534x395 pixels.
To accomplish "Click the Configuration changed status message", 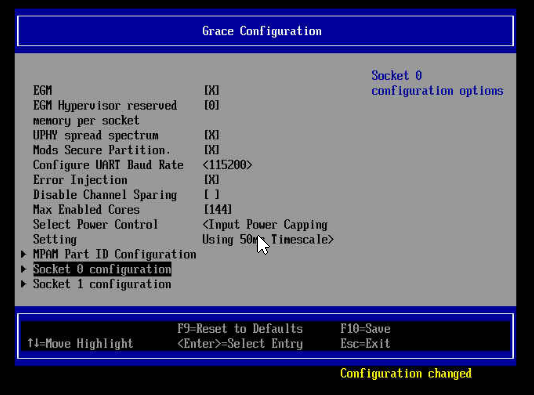I will point(406,374).
